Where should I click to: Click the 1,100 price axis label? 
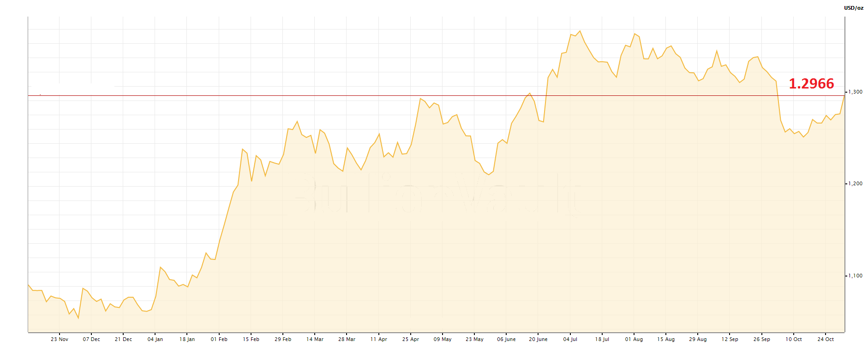(855, 276)
